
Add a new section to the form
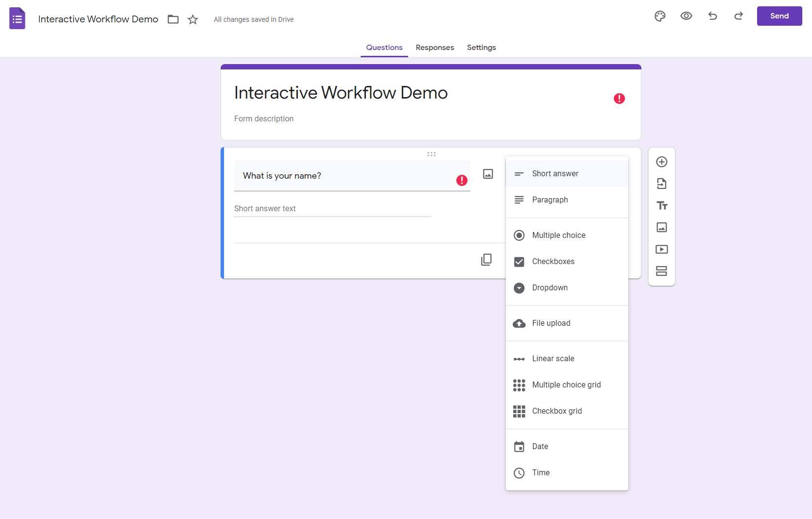point(661,271)
